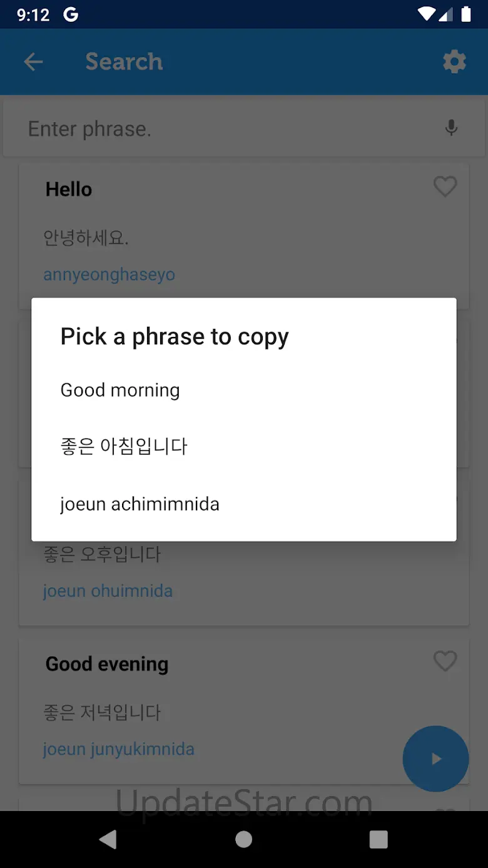This screenshot has height=868, width=488.
Task: Tap the joeun ohuimnida romanization
Action: point(108,591)
